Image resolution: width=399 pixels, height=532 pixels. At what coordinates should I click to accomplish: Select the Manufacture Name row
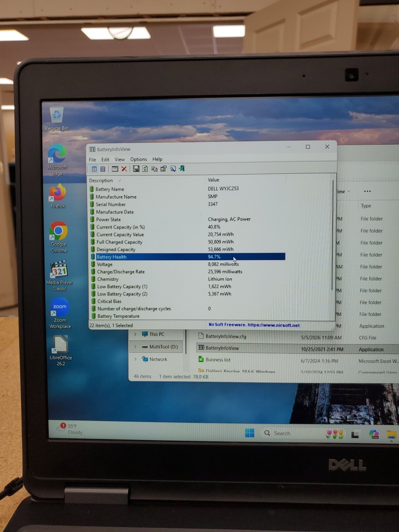[x=187, y=197]
